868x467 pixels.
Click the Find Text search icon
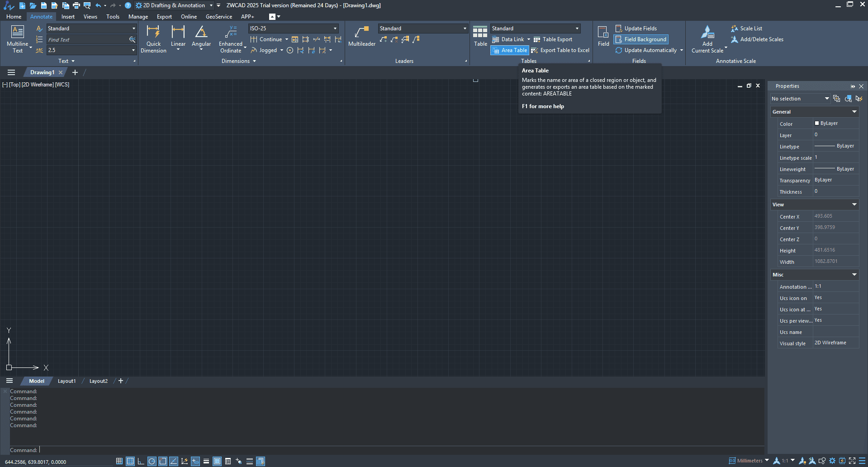tap(133, 39)
